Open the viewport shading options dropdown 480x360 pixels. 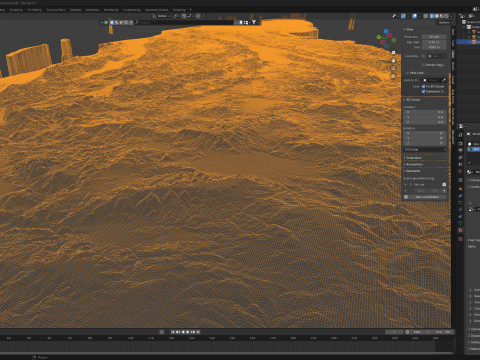(x=451, y=16)
